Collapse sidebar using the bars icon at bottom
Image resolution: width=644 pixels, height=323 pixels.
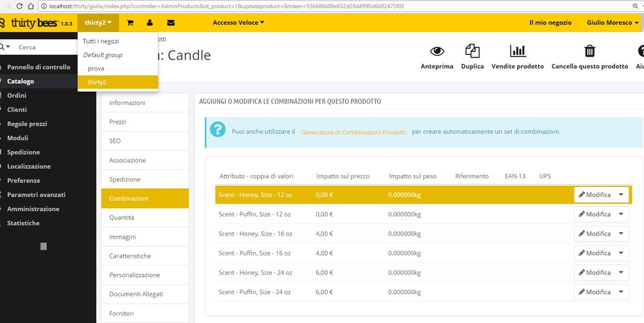point(43,246)
